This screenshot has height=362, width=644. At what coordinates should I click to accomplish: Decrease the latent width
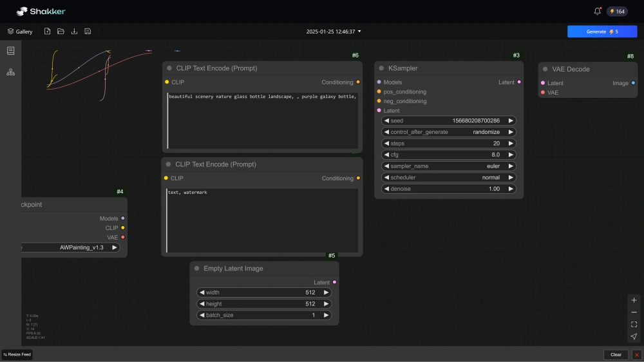click(202, 292)
